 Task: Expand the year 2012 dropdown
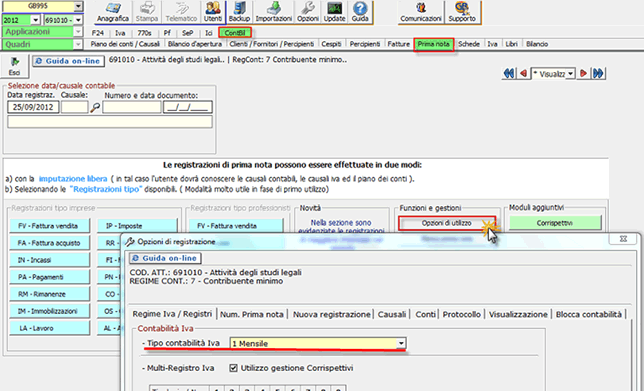pos(35,20)
